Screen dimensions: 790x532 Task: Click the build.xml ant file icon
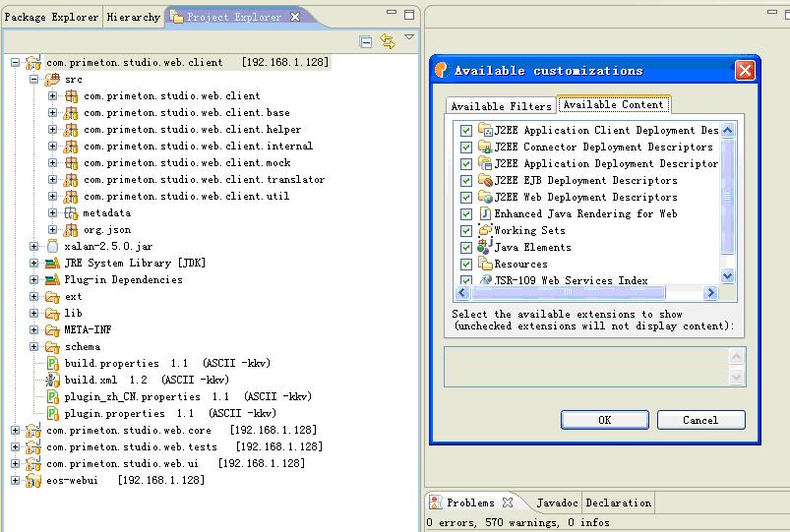click(x=52, y=380)
